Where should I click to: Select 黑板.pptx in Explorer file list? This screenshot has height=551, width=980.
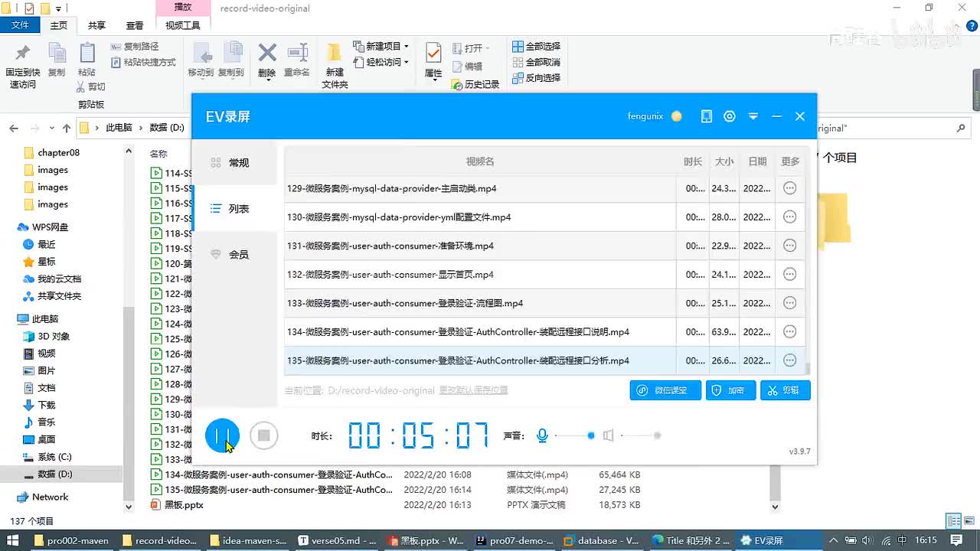(x=185, y=505)
